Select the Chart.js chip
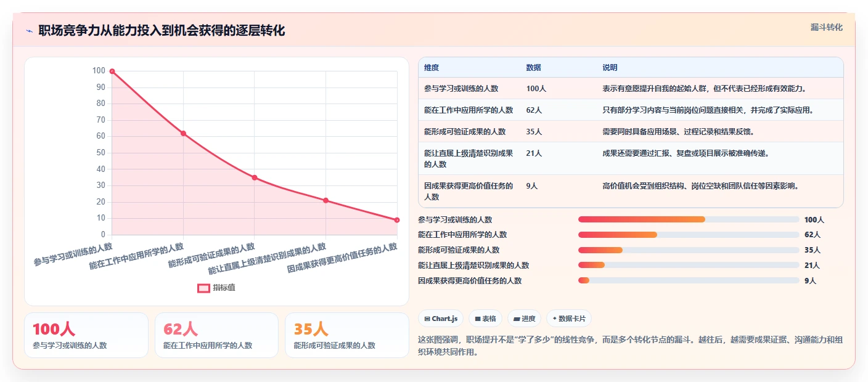Image resolution: width=868 pixels, height=382 pixels. 441,319
